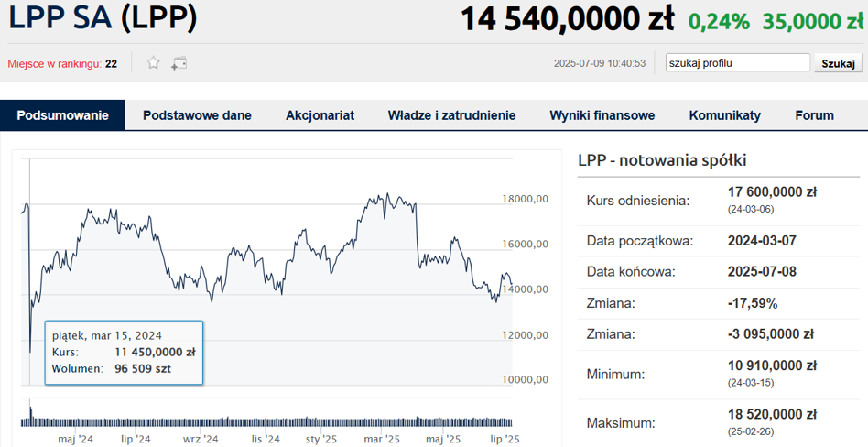Click the lis '24 x-axis label
Viewport: 868px width, 447px height.
266,440
